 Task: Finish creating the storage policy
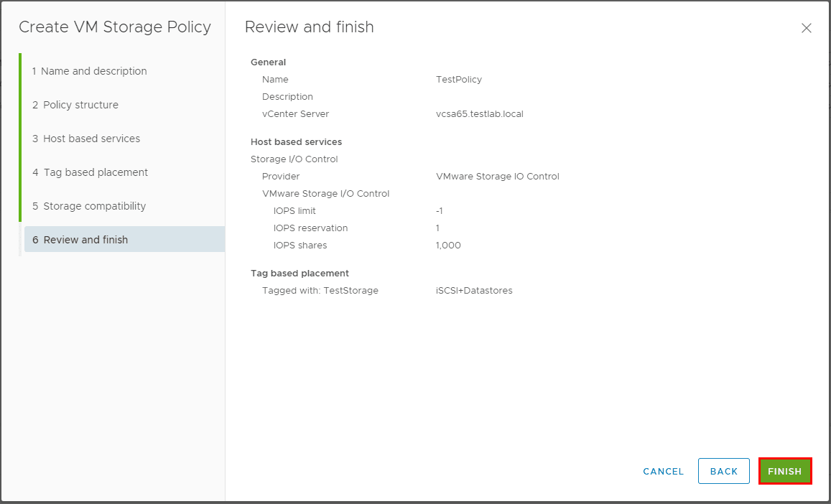click(784, 471)
